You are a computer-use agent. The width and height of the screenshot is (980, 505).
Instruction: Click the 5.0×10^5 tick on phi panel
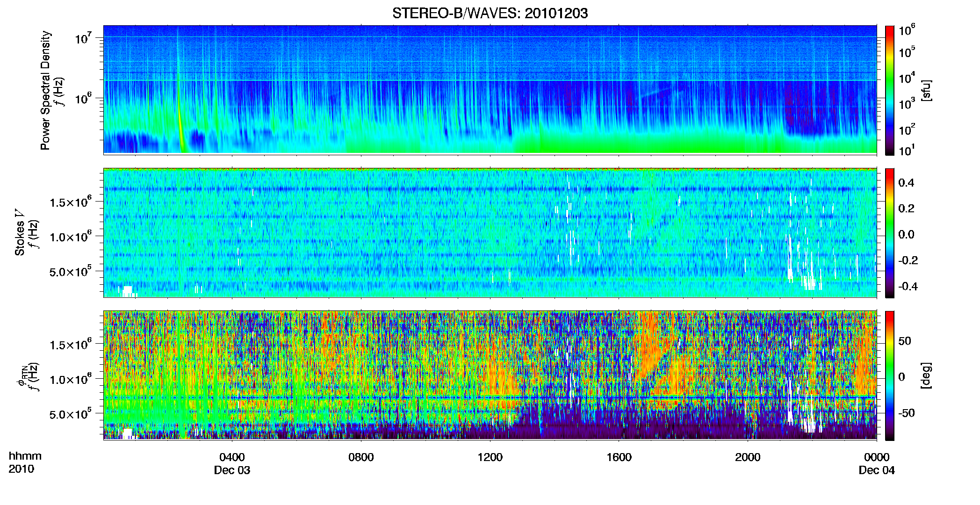(71, 414)
